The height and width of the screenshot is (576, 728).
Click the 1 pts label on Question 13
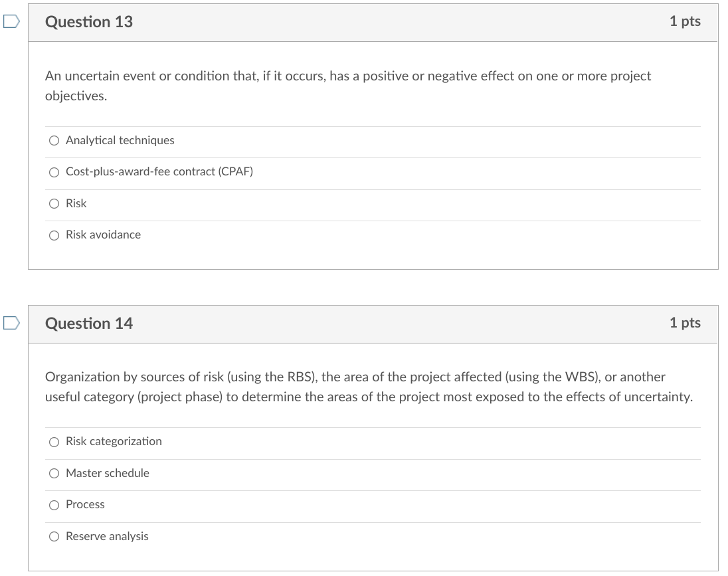click(x=686, y=22)
